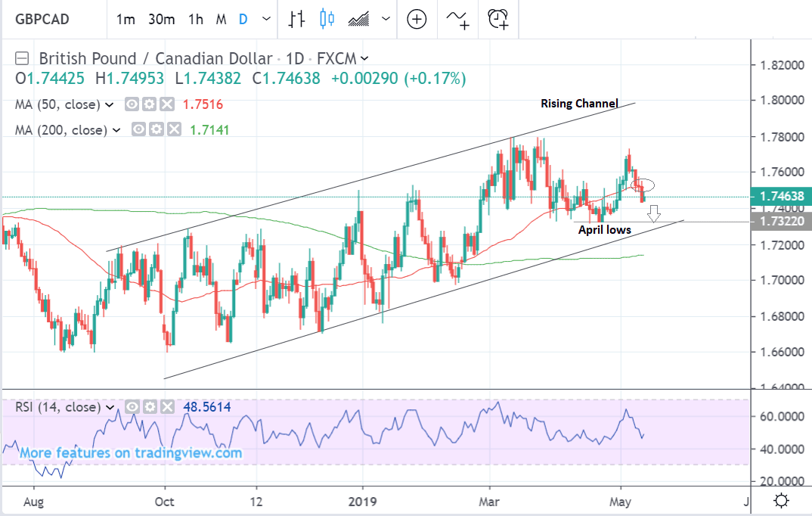Open the More features on tradingview.com link

click(x=131, y=453)
